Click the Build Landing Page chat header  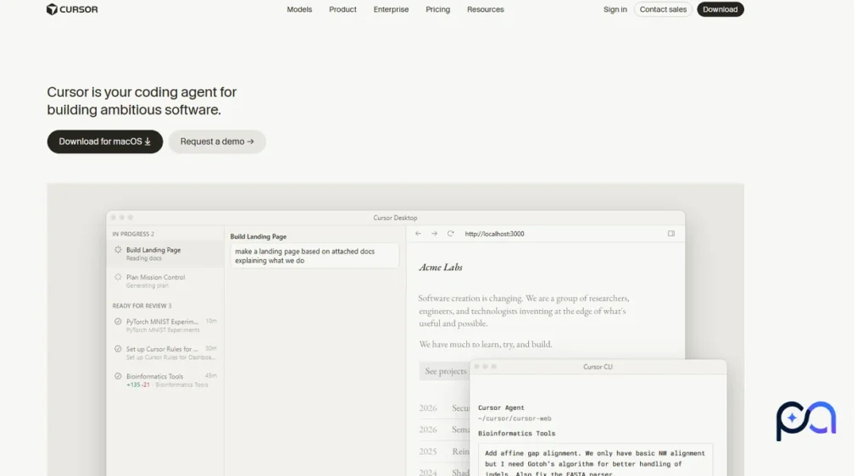(259, 236)
